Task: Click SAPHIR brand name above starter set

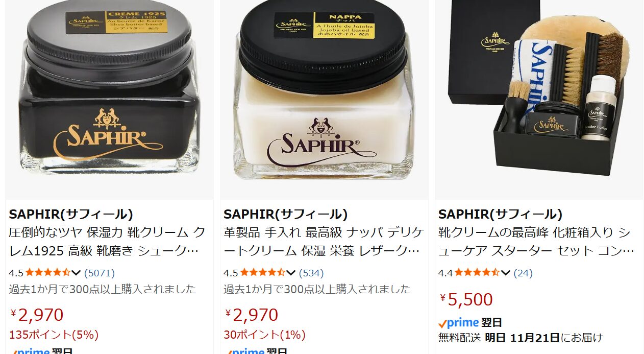Action: coord(500,214)
